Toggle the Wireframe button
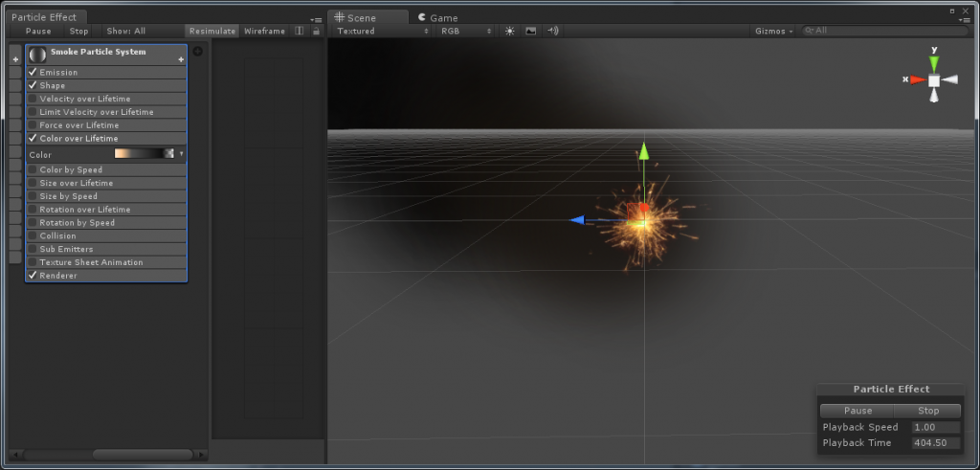Screen dimensions: 980x470 click(x=264, y=31)
